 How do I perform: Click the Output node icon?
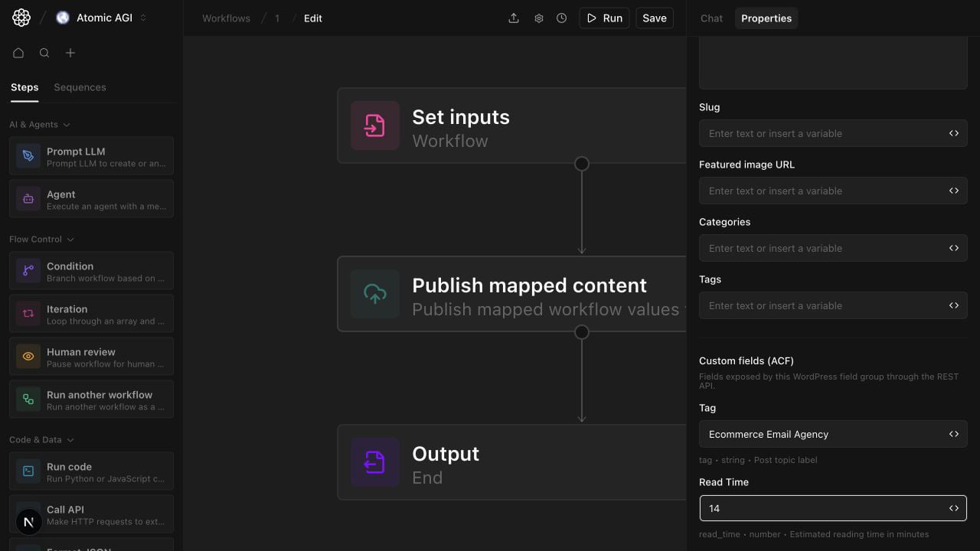(x=375, y=462)
